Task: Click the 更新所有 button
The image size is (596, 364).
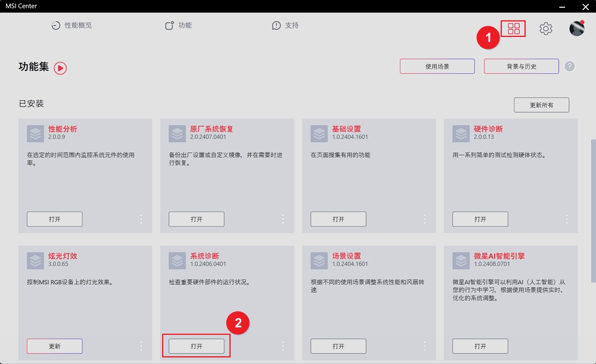Action: [x=541, y=105]
